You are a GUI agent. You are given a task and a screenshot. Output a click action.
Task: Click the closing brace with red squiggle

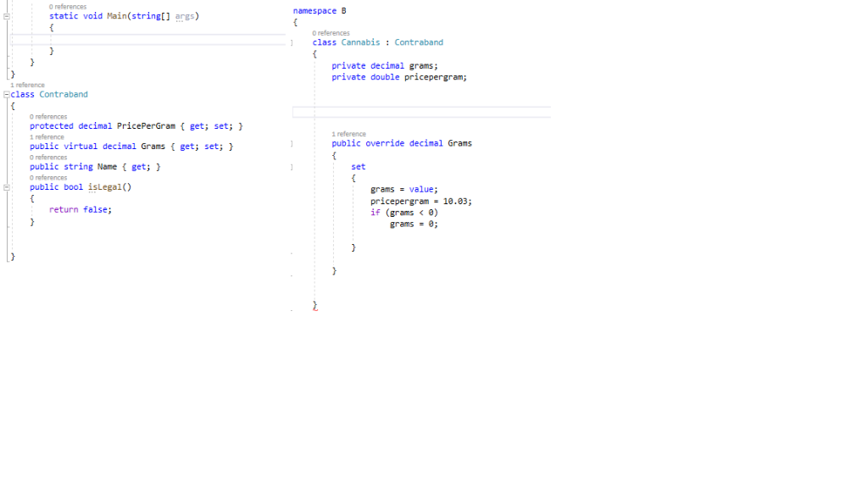click(315, 305)
